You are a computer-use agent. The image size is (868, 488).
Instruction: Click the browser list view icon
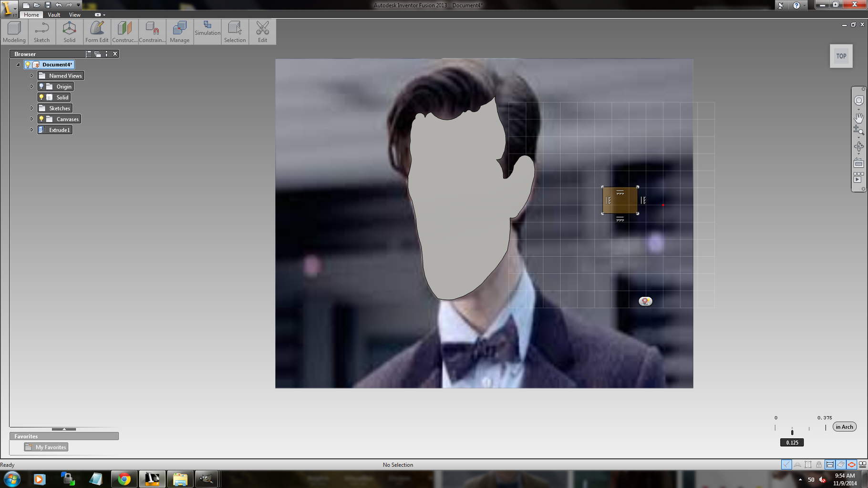[x=88, y=54]
